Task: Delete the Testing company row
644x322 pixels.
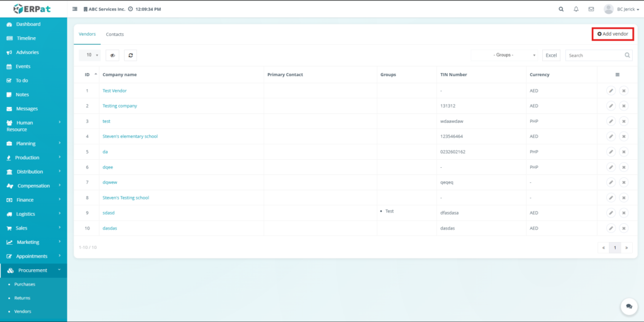Action: coord(623,106)
